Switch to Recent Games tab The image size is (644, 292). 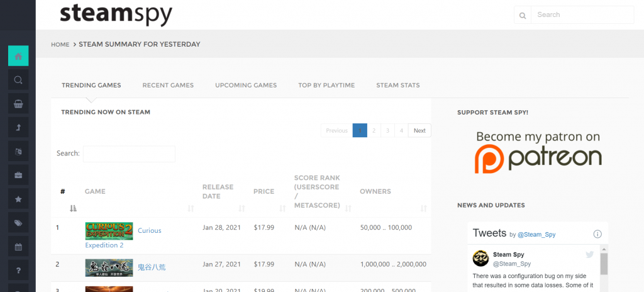pyautogui.click(x=168, y=85)
